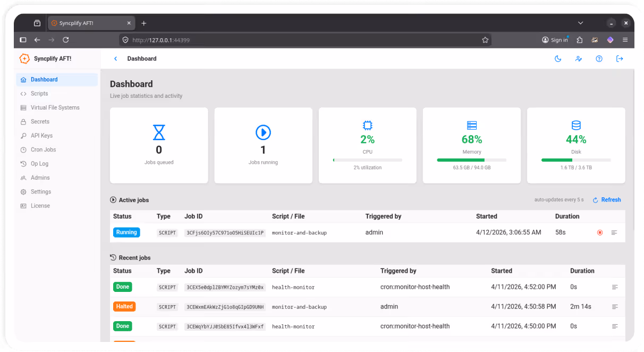Click the Disk database icon
The height and width of the screenshot is (352, 644).
point(576,125)
